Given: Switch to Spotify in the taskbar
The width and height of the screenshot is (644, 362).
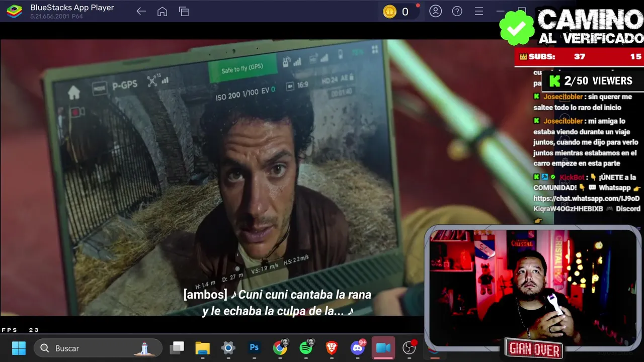Looking at the screenshot, I should click(306, 347).
